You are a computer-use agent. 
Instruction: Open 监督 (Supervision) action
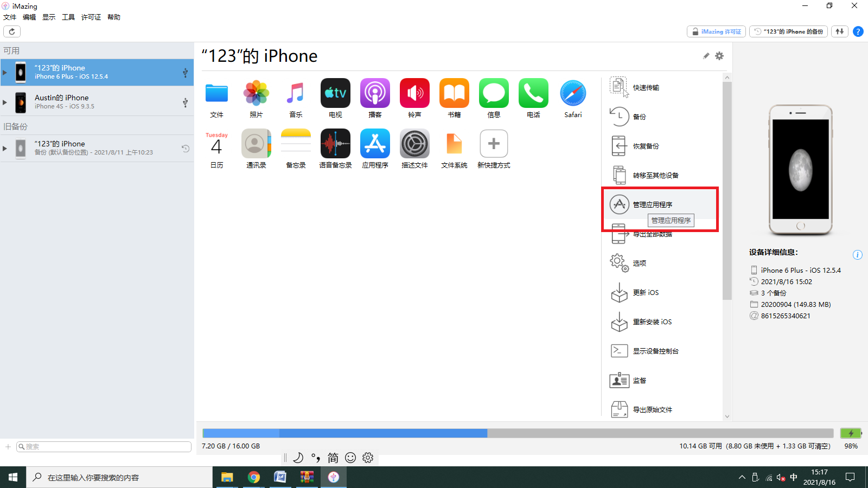[x=661, y=380]
